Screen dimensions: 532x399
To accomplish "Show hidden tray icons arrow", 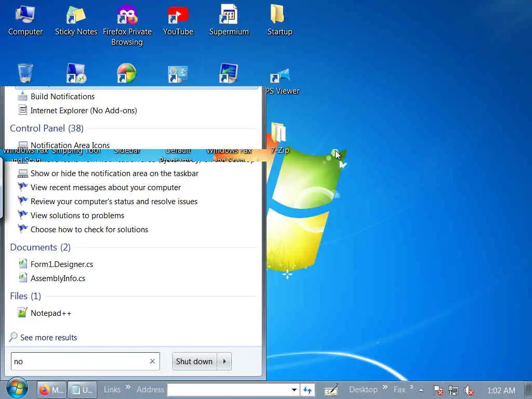I will (421, 390).
